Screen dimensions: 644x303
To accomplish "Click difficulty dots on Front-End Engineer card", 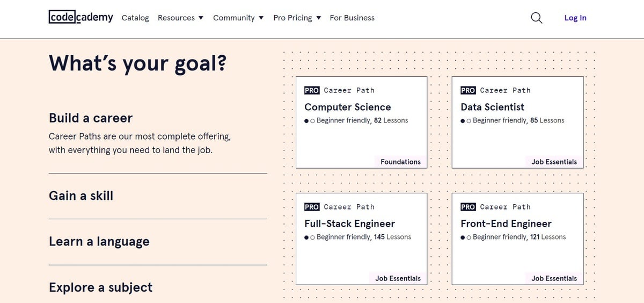I will [465, 237].
